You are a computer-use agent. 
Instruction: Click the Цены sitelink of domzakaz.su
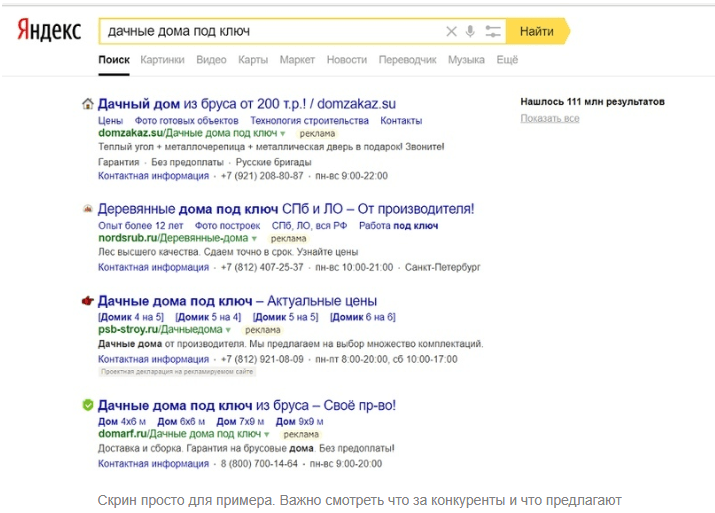pos(110,121)
